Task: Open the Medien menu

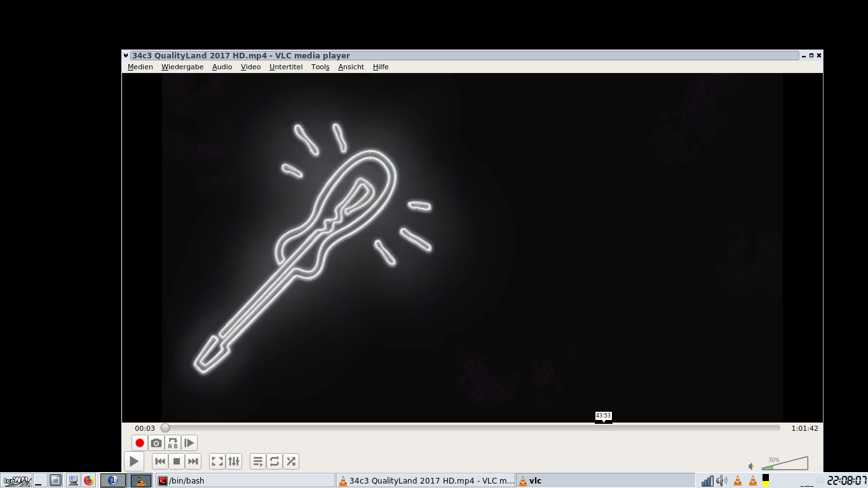Action: [140, 67]
